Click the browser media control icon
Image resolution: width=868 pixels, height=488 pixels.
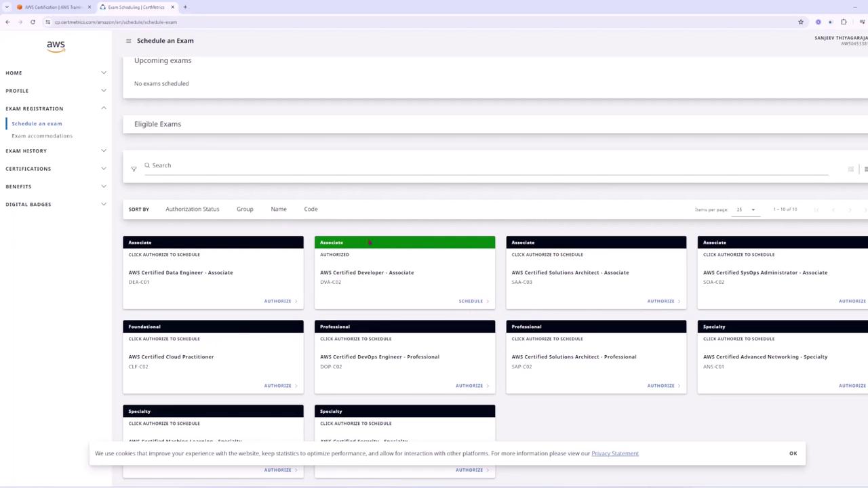[x=862, y=22]
